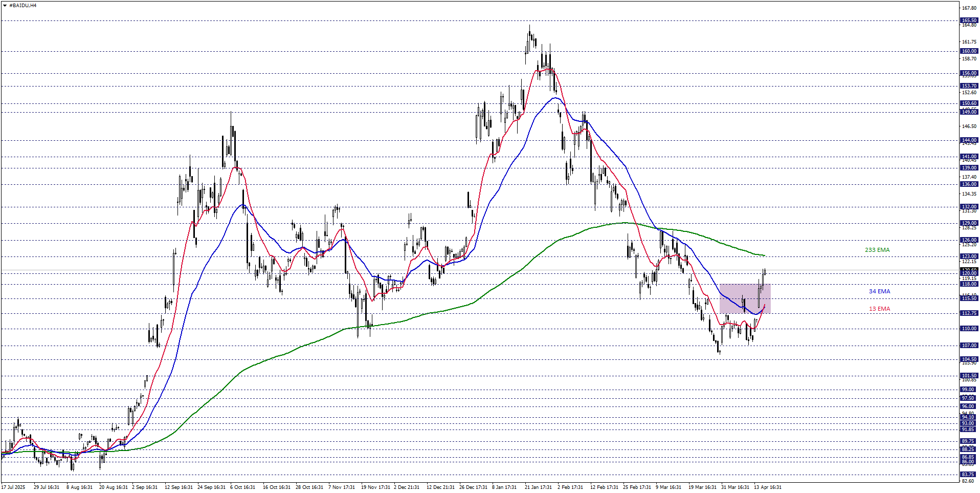Image resolution: width=980 pixels, height=493 pixels.
Task: Click the 83.75 price level tag
Action: (x=969, y=475)
